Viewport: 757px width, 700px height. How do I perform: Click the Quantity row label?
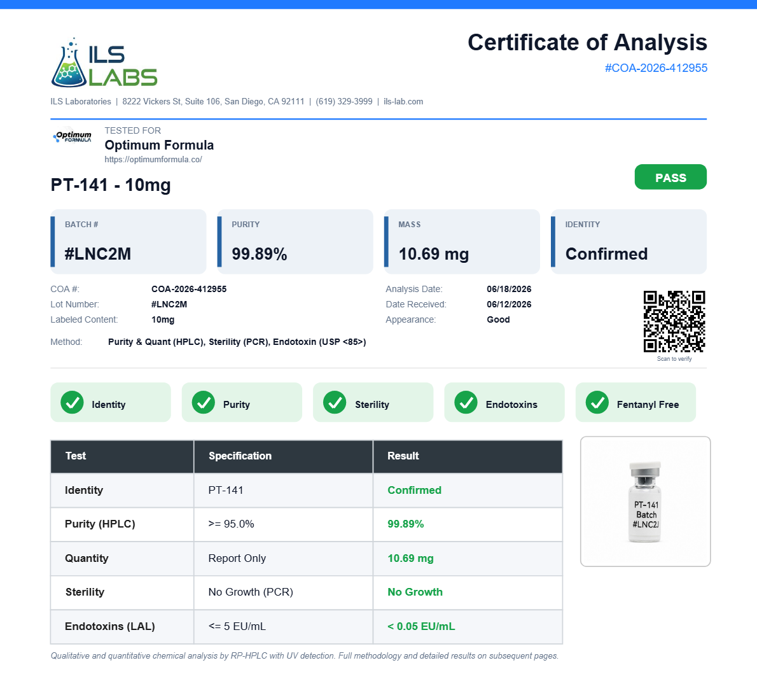click(x=87, y=558)
